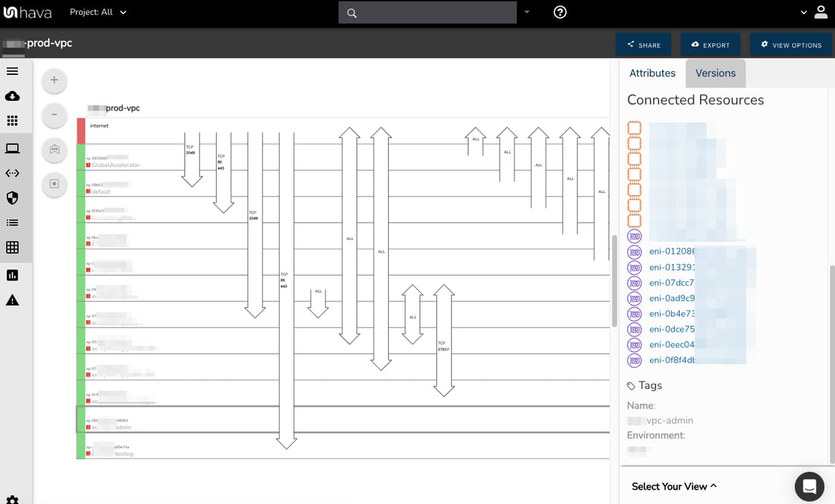The width and height of the screenshot is (835, 504).
Task: Open the hamburger menu icon
Action: [12, 71]
